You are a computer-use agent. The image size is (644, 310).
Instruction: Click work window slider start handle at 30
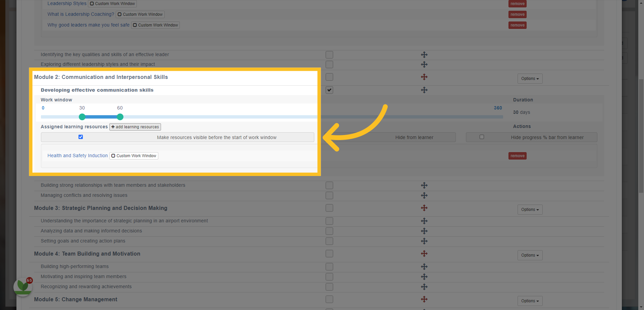point(82,117)
